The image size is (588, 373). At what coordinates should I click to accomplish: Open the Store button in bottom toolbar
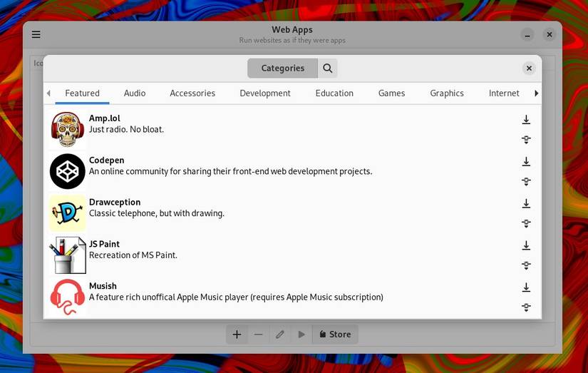335,334
